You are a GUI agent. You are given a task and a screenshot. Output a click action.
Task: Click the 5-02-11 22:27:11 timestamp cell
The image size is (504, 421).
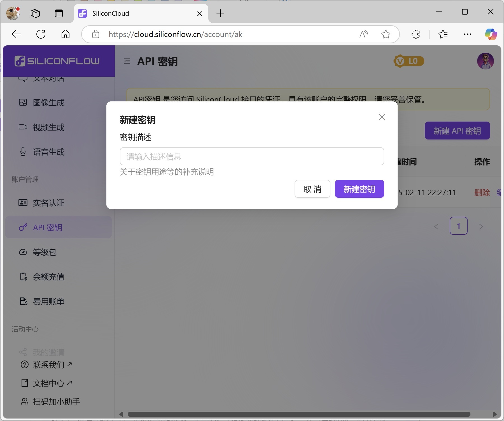pos(427,192)
